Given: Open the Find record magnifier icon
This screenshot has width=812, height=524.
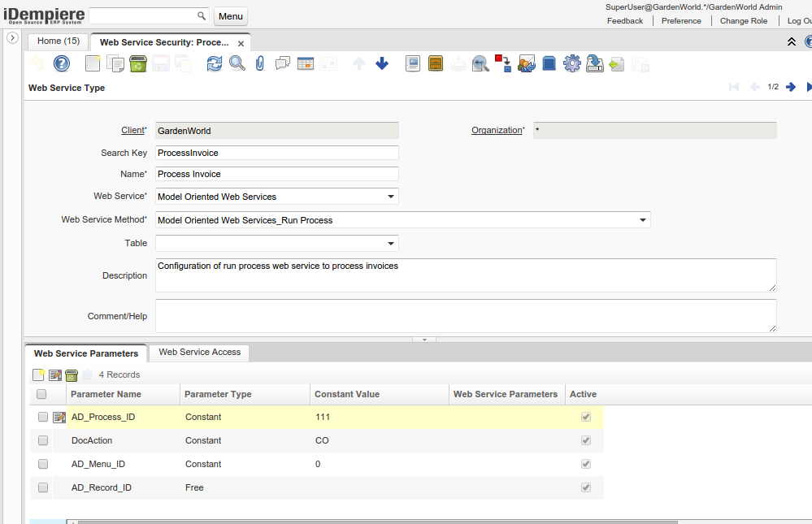Looking at the screenshot, I should coord(237,63).
